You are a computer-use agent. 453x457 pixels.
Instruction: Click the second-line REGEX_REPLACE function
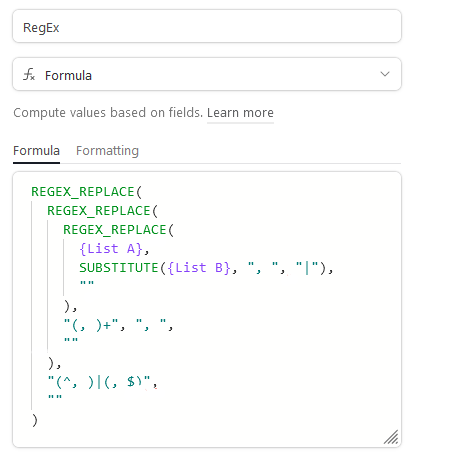pyautogui.click(x=99, y=211)
